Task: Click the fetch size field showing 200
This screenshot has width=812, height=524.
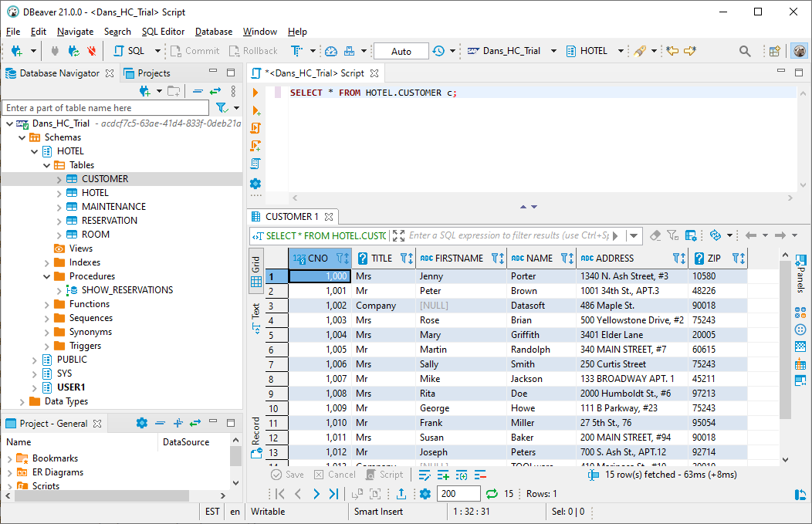Action: 458,494
